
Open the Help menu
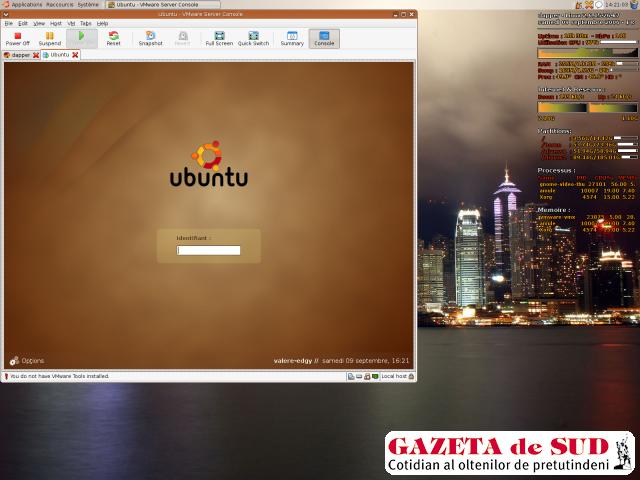pyautogui.click(x=102, y=24)
